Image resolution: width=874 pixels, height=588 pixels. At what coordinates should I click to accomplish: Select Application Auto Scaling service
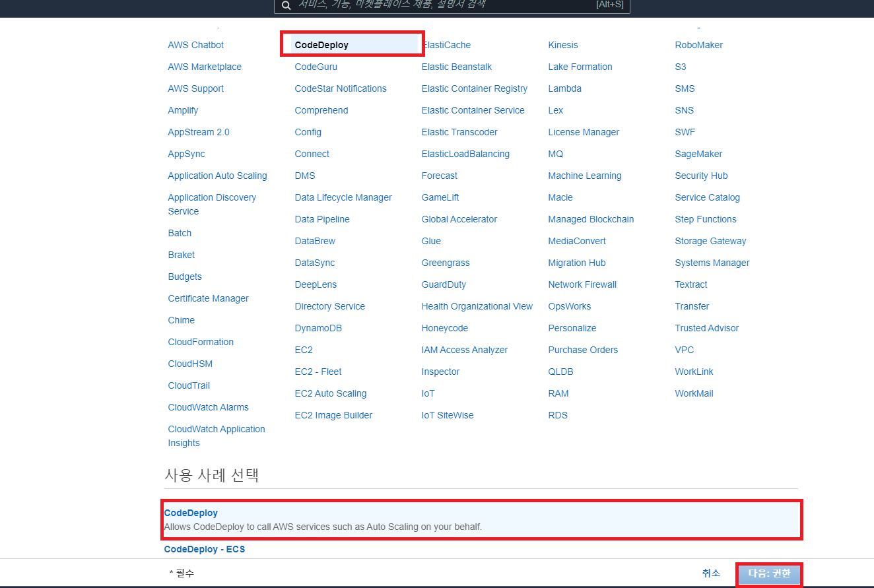(x=218, y=176)
